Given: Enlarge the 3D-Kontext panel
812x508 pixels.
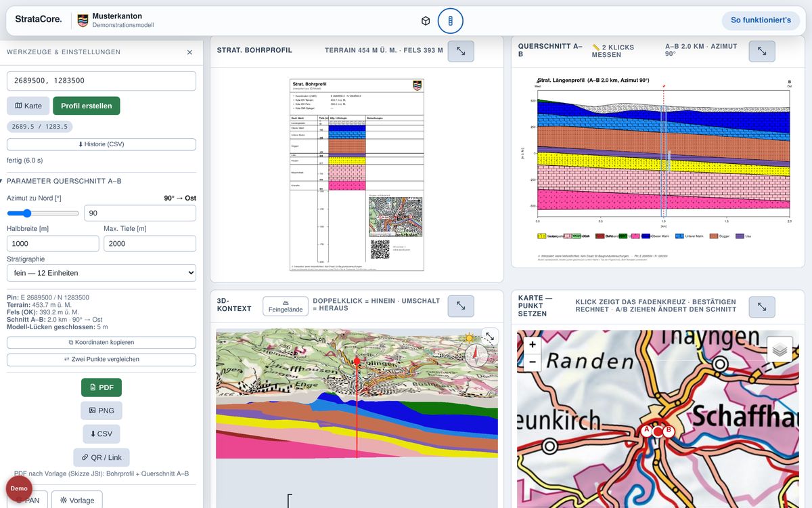Looking at the screenshot, I should click(x=461, y=306).
